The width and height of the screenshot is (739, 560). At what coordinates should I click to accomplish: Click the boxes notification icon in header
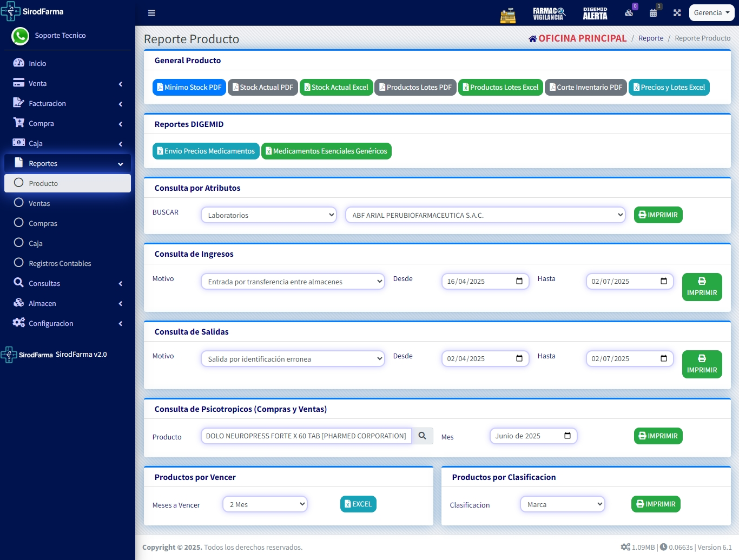(x=629, y=13)
